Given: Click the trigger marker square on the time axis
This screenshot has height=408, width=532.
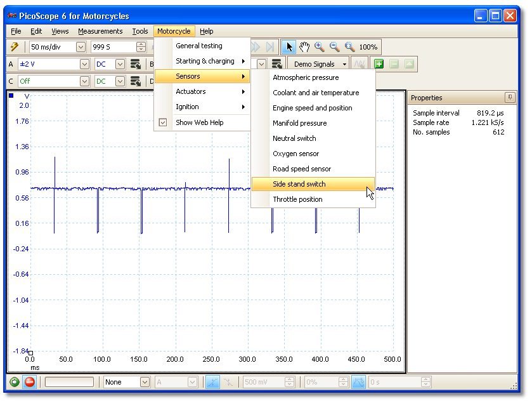Looking at the screenshot, I should tap(30, 353).
